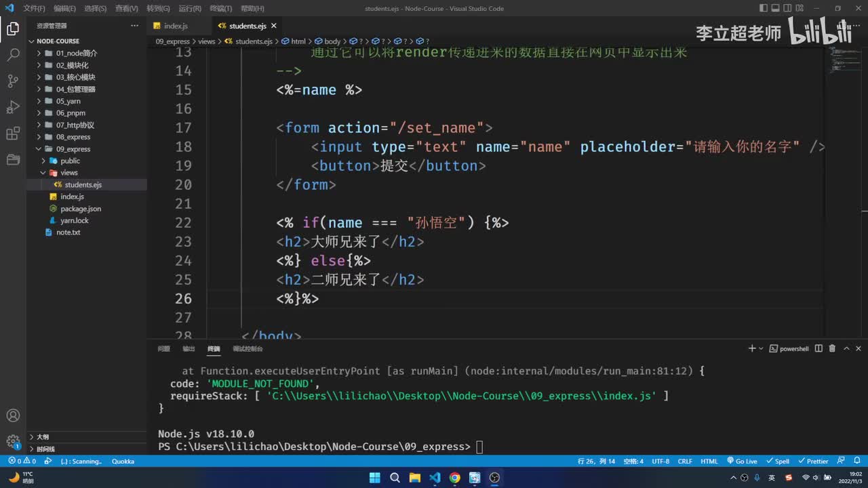
Task: Open the Accounts menu icon
Action: point(13,415)
